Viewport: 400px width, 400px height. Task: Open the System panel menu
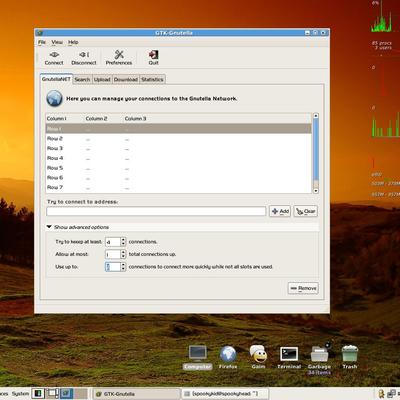[x=20, y=394]
